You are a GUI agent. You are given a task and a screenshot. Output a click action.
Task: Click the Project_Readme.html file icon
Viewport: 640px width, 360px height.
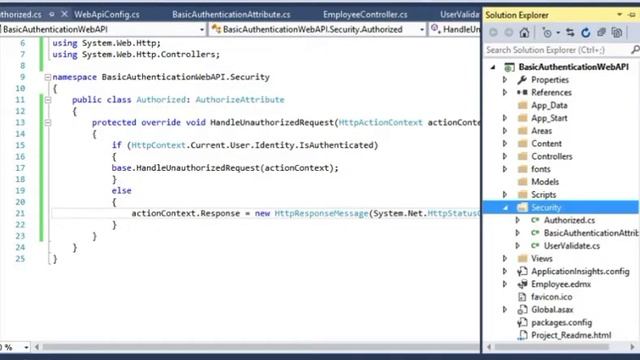click(522, 335)
